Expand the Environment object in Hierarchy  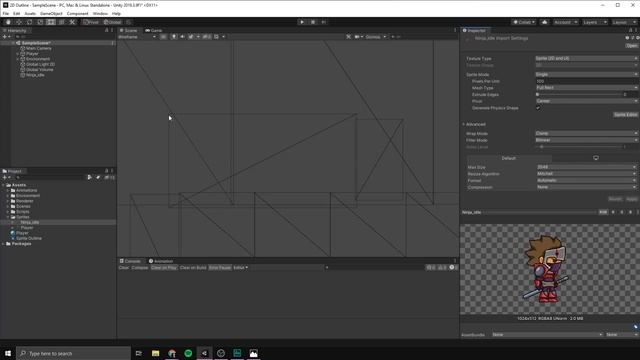click(18, 59)
